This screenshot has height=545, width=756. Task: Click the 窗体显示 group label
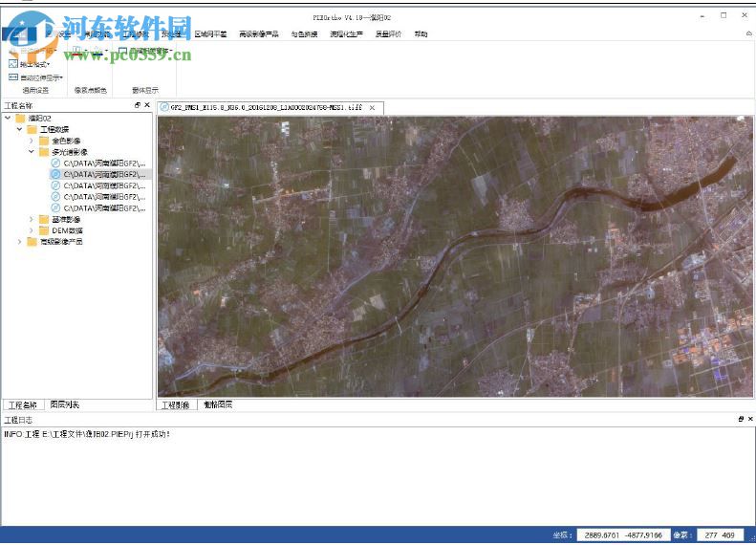[x=145, y=90]
